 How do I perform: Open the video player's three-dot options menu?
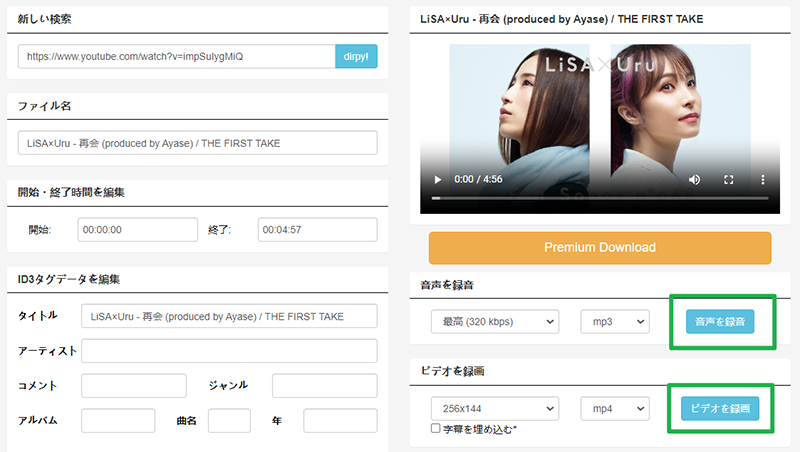tap(762, 180)
